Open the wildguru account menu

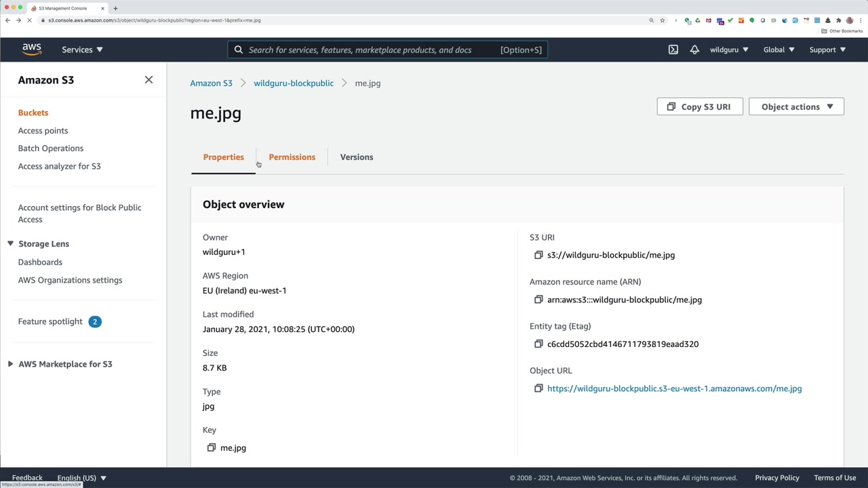(x=729, y=49)
